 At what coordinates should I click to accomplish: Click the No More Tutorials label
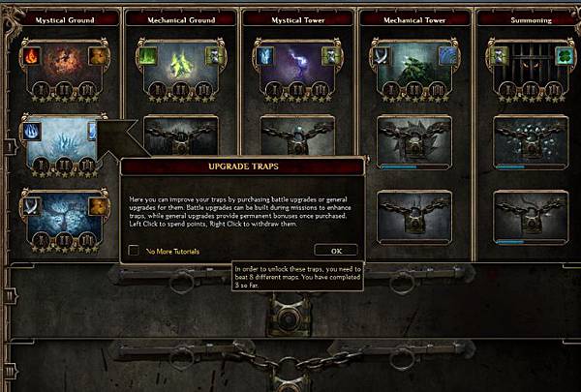[172, 252]
